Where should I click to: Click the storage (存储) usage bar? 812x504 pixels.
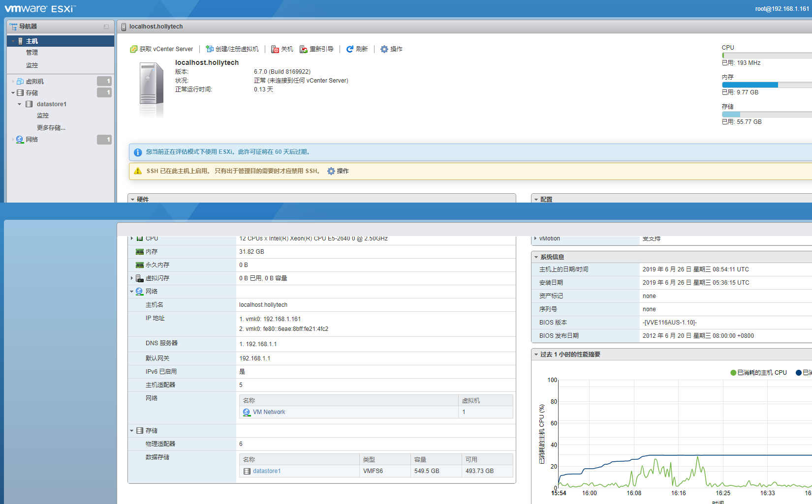click(767, 115)
